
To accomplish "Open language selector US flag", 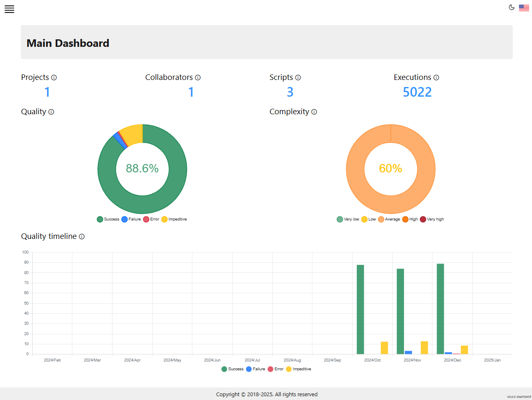I will click(x=524, y=8).
